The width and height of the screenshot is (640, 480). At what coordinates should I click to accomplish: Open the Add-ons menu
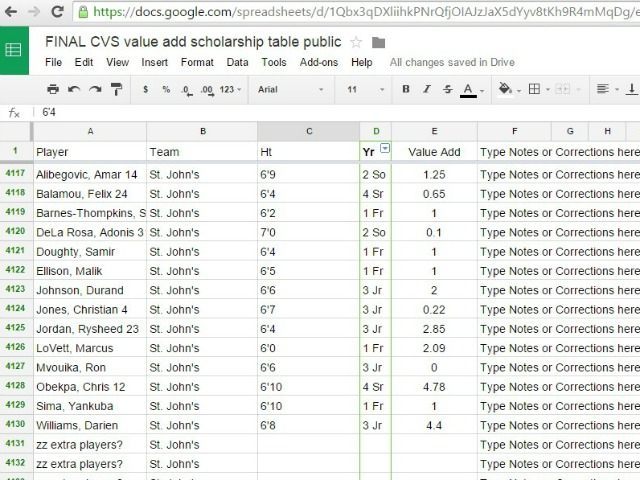click(319, 62)
